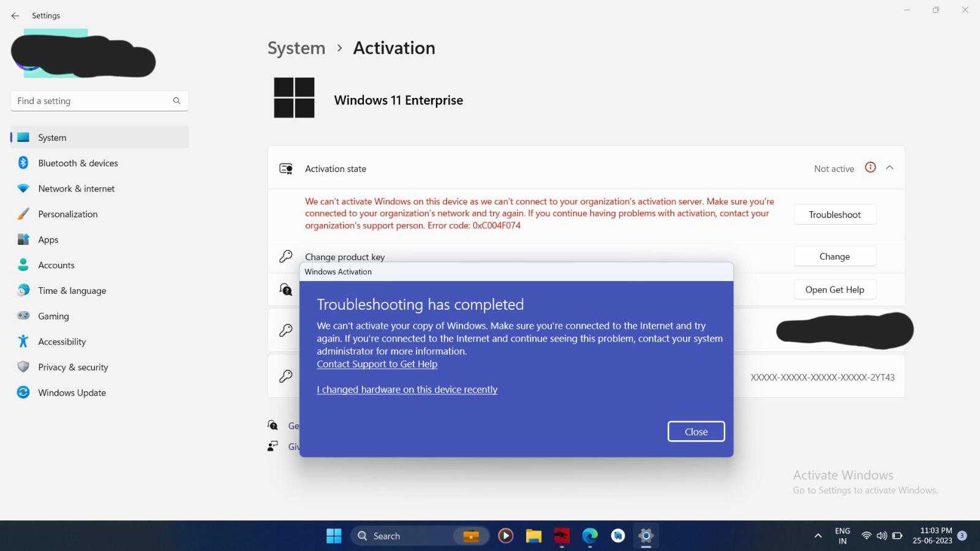The height and width of the screenshot is (551, 980).
Task: Click the Change product key button
Action: coord(835,257)
